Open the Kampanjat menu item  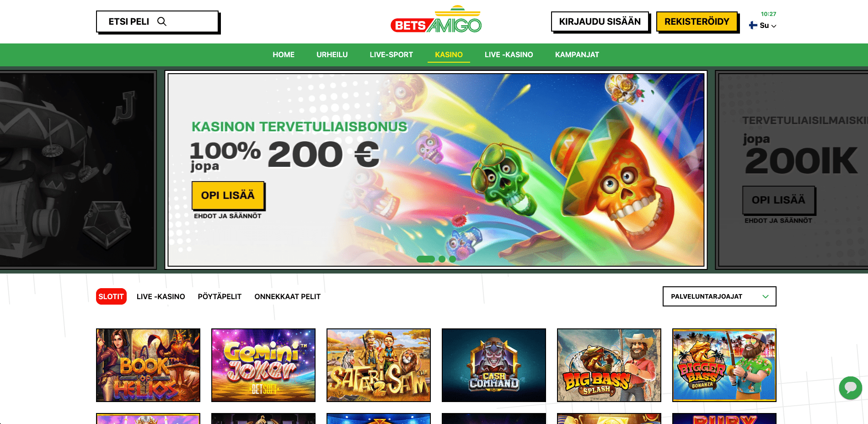click(x=577, y=54)
